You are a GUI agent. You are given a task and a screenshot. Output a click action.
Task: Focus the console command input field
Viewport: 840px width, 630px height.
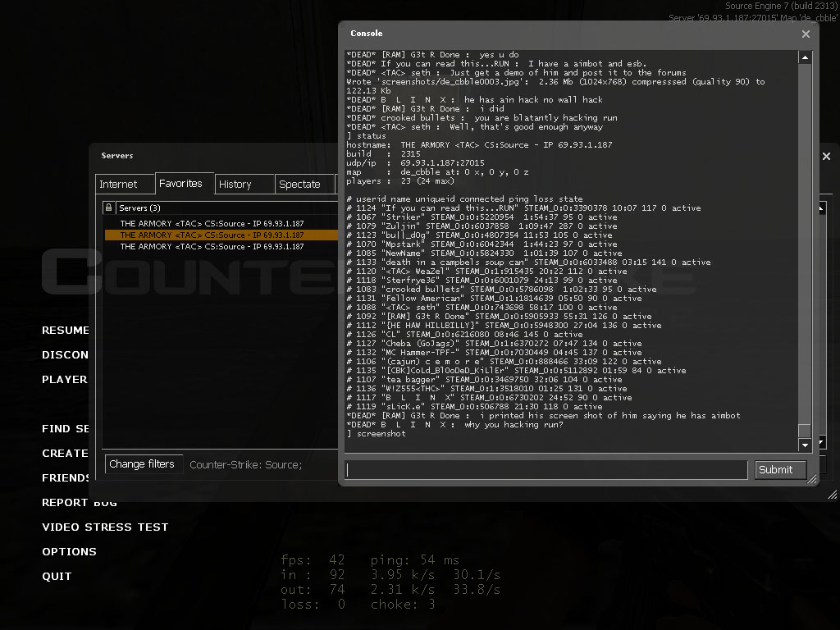(546, 470)
